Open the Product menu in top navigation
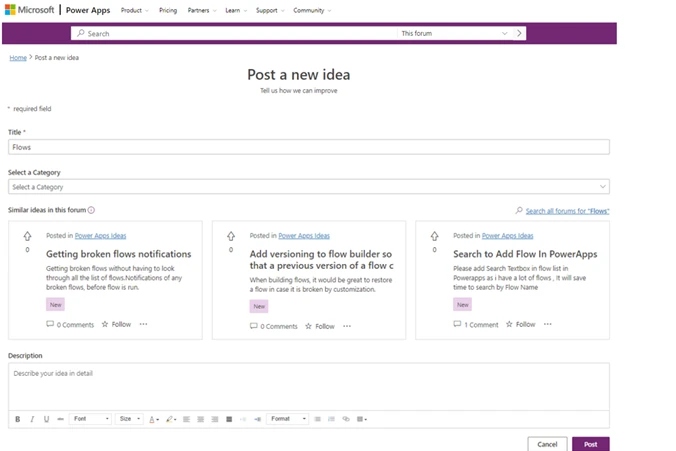The height and width of the screenshot is (451, 676). tap(134, 10)
